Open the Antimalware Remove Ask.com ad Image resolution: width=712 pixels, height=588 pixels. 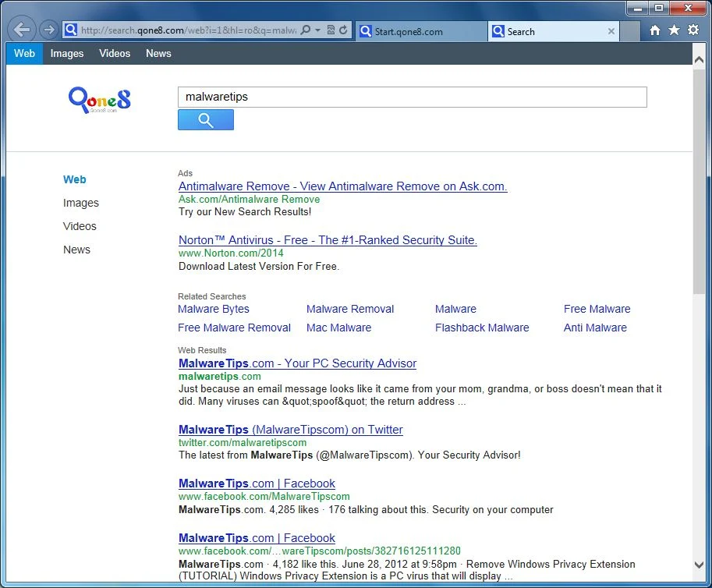(x=343, y=186)
